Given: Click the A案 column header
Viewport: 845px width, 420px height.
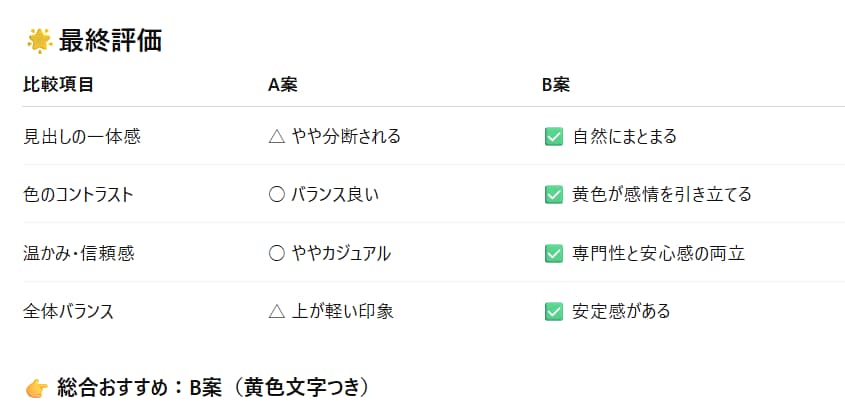Looking at the screenshot, I should pos(283,84).
